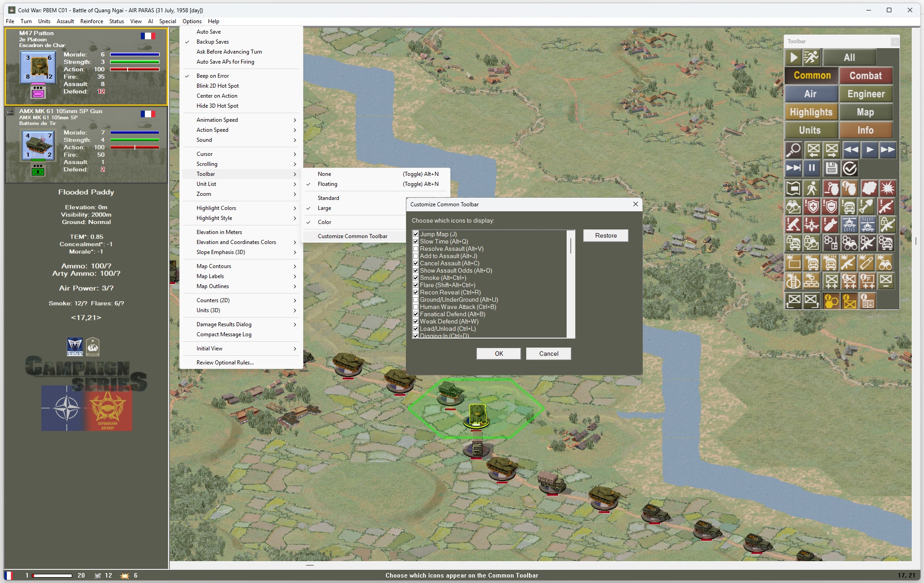
Task: Click the All toolbar button
Action: (x=849, y=58)
